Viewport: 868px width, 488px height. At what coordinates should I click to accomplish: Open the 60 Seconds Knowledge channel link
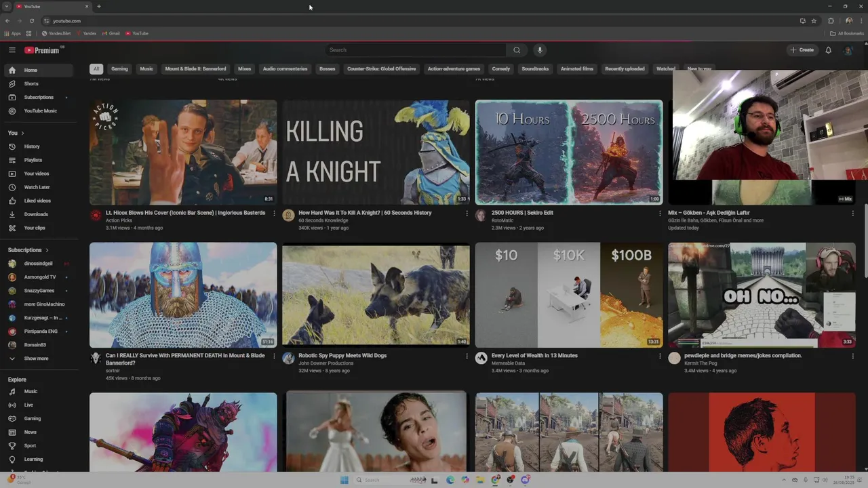(323, 220)
